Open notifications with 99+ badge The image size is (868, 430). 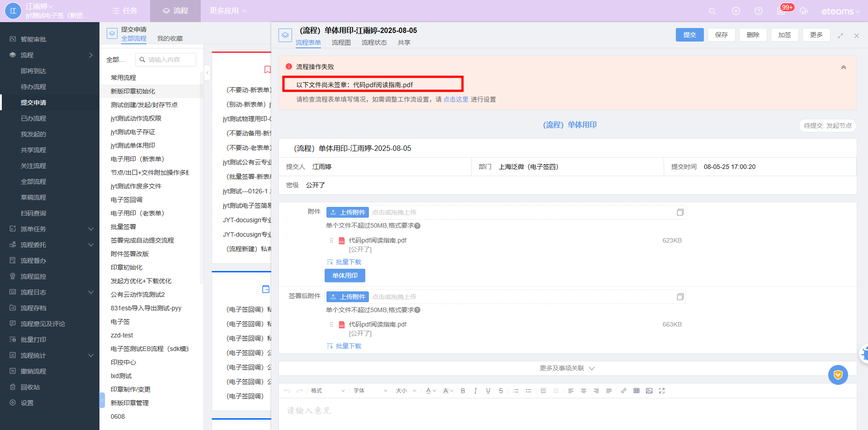[782, 11]
